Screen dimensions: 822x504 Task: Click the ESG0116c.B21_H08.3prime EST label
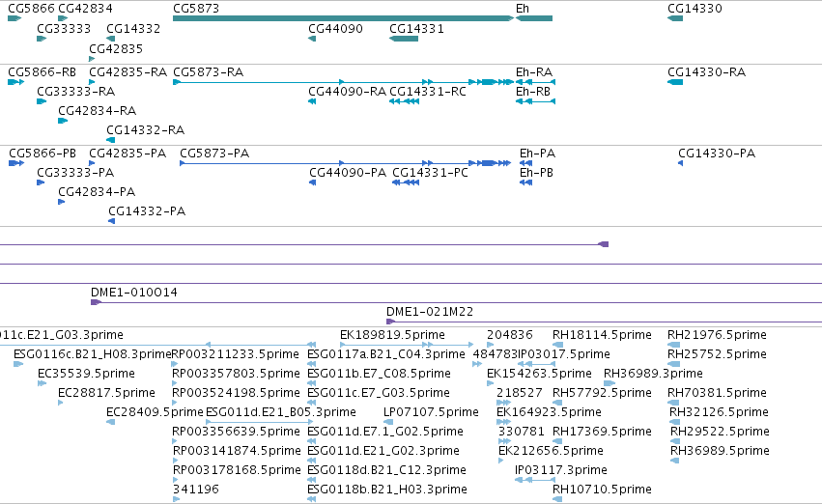tap(93, 354)
